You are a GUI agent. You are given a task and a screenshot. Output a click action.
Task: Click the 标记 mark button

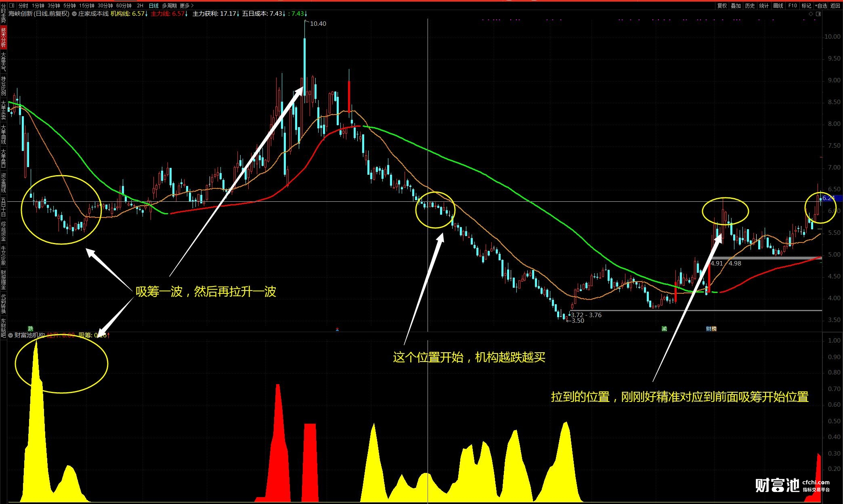pyautogui.click(x=806, y=6)
